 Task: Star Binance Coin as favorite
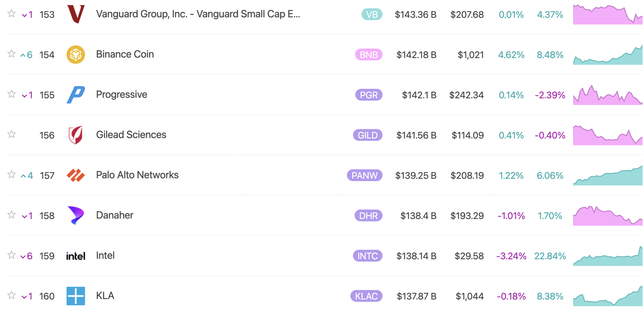pos(11,54)
